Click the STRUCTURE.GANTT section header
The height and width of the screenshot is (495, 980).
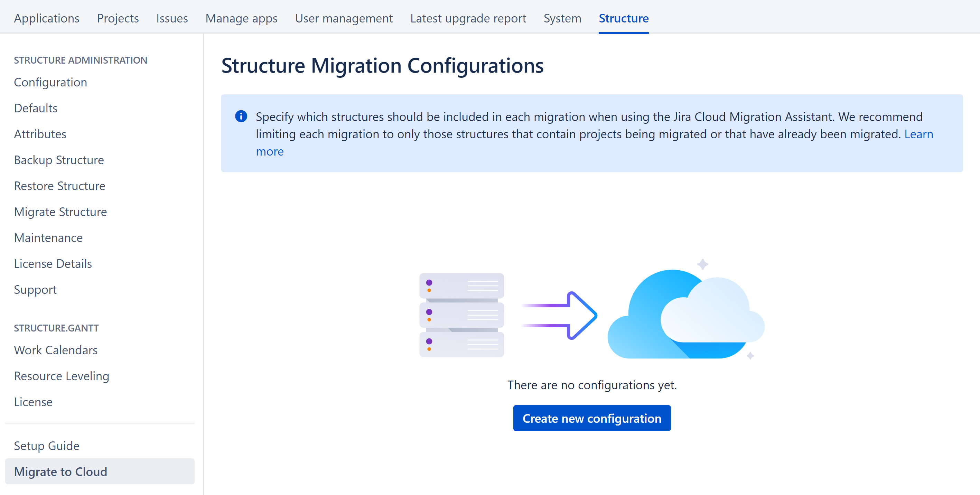[x=56, y=328]
